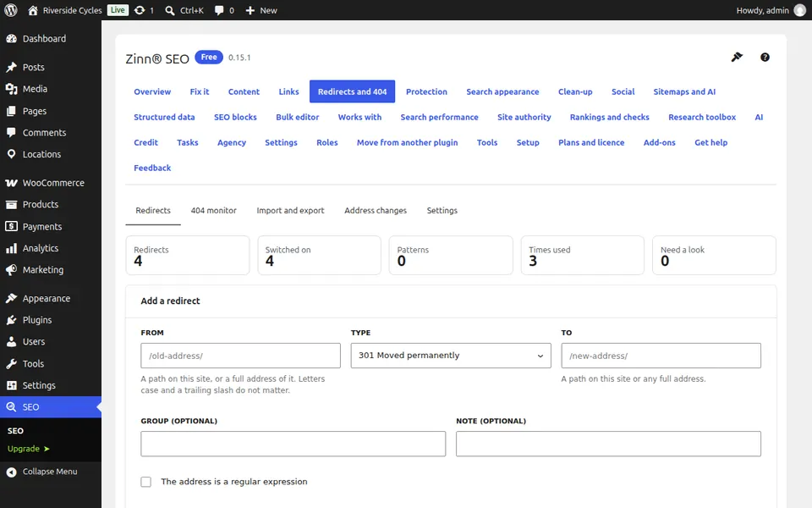Click the plus New icon
Screen dimensions: 812x508
click(250, 10)
